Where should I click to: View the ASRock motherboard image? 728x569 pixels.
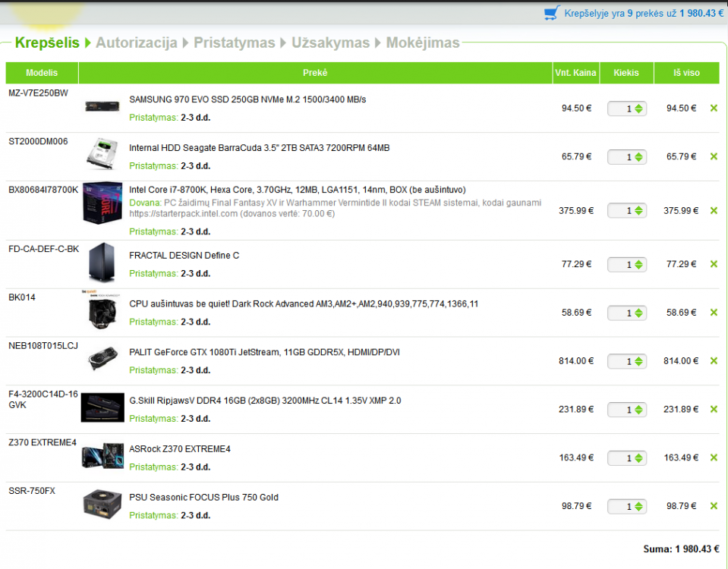point(102,456)
